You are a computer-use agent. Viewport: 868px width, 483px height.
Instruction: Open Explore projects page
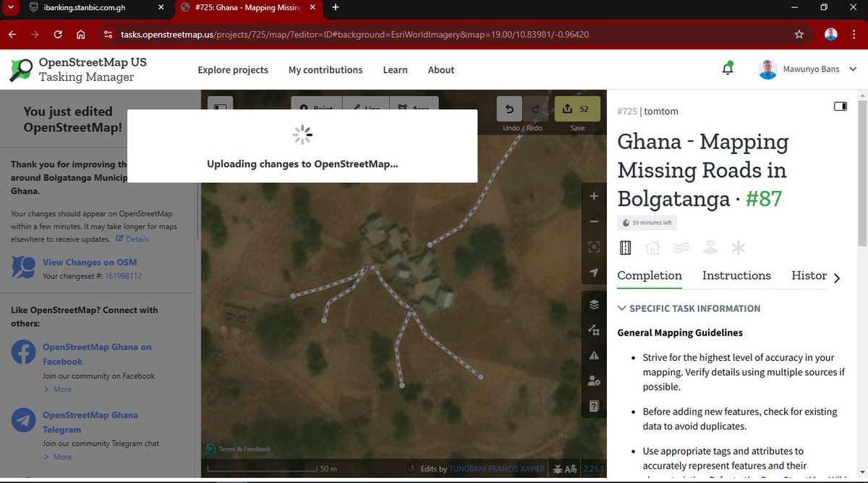[x=233, y=70]
